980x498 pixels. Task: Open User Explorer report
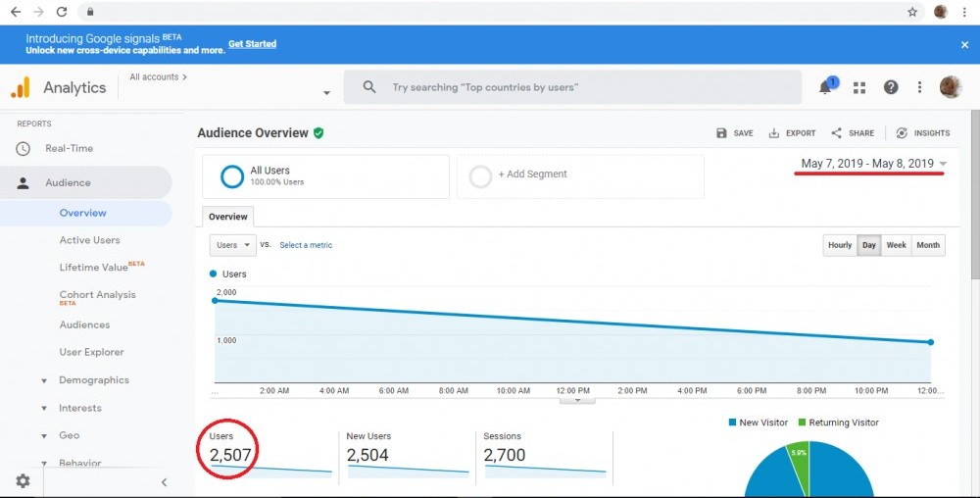tap(91, 352)
